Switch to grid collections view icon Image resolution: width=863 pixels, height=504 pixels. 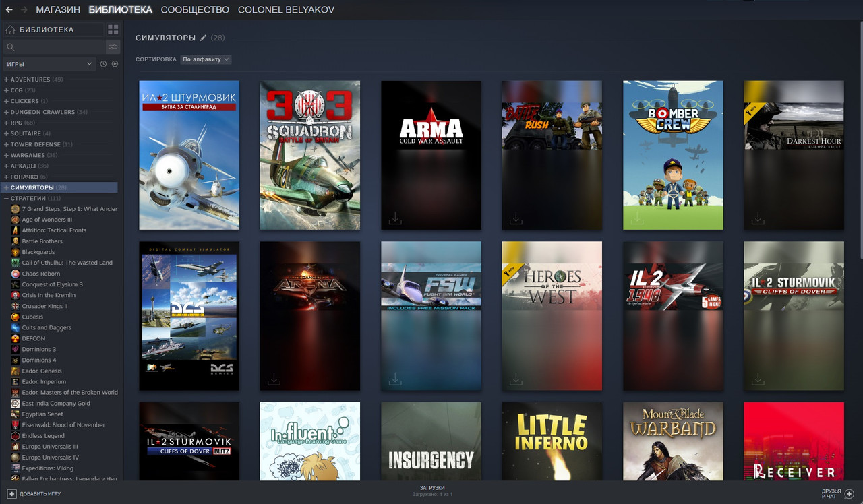click(x=113, y=30)
